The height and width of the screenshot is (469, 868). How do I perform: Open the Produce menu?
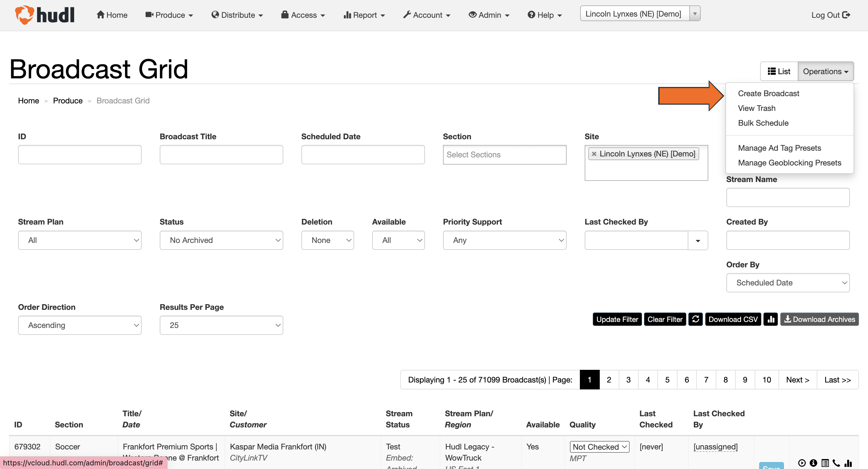click(169, 15)
